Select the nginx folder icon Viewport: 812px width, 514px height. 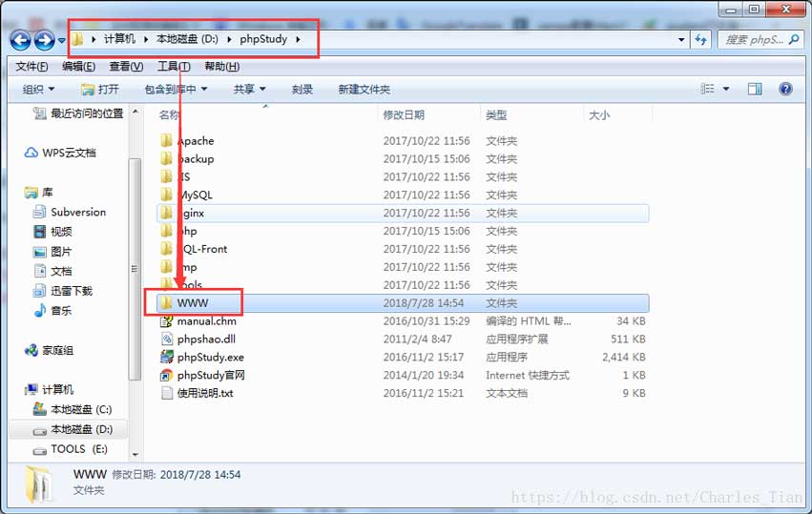tap(166, 213)
